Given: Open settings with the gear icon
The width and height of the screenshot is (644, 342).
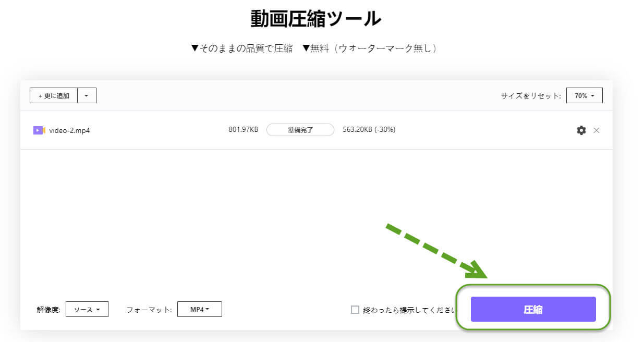Looking at the screenshot, I should (x=581, y=130).
